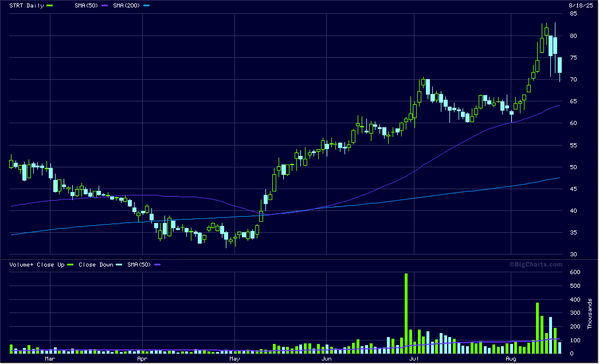Select the Jul month label
Viewport: 599px width, 364px height.
click(414, 359)
